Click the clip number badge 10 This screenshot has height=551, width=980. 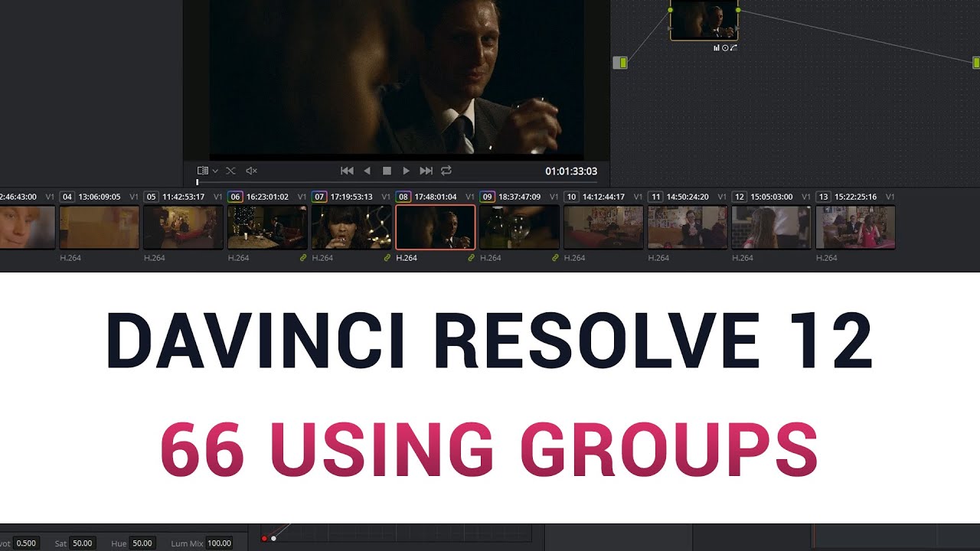571,197
